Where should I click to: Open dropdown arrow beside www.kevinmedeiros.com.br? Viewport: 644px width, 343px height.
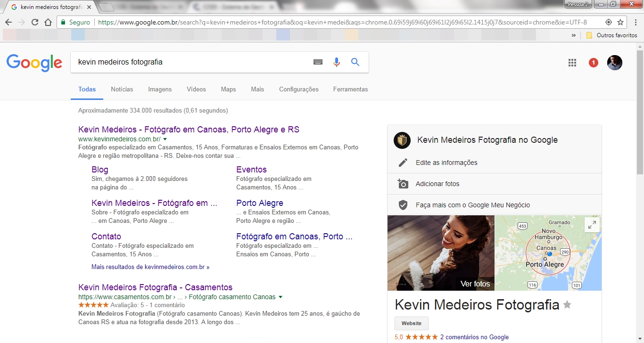point(165,139)
